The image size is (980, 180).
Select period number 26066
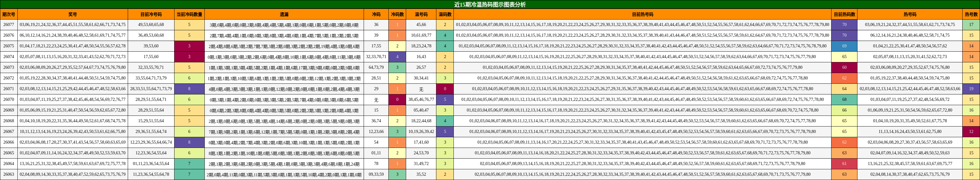[9, 142]
